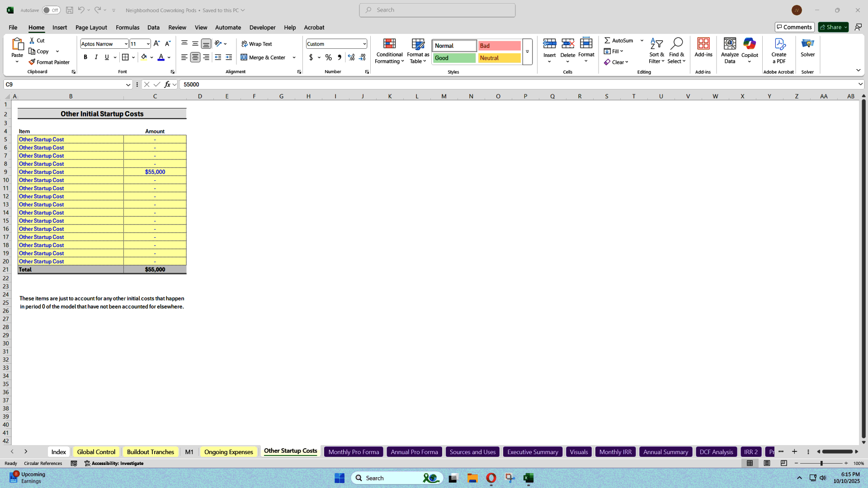The image size is (868, 488).
Task: Click the percent style icon
Action: coord(329,57)
